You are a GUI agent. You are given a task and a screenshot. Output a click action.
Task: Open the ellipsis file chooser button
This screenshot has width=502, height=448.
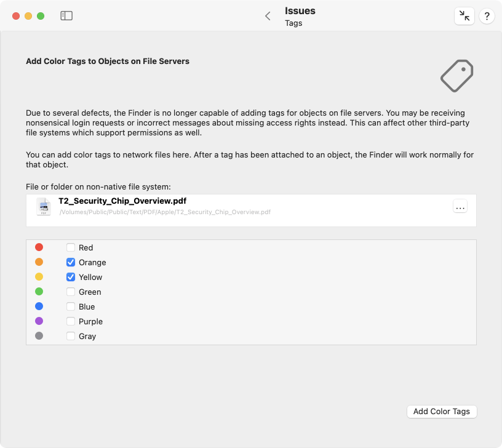pyautogui.click(x=460, y=206)
